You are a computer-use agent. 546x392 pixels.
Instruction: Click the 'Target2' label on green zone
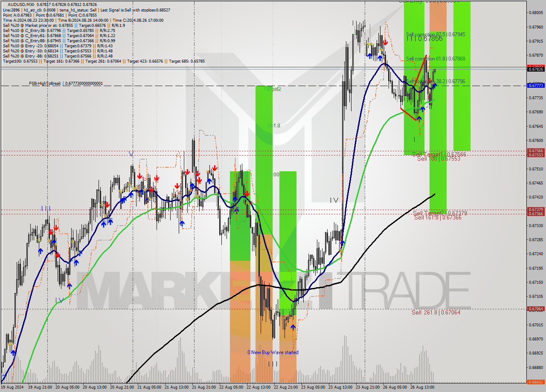272,89
